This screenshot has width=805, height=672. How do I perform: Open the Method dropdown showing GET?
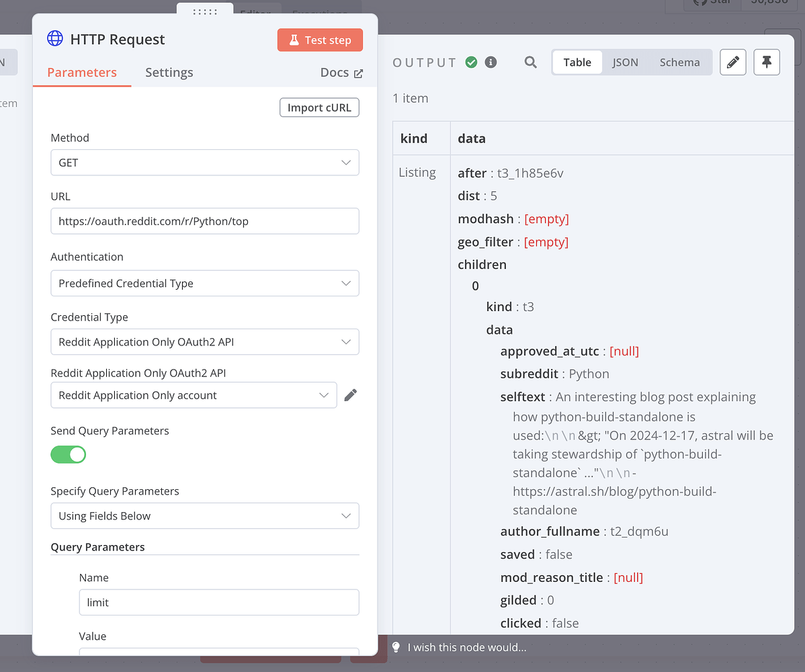point(204,163)
